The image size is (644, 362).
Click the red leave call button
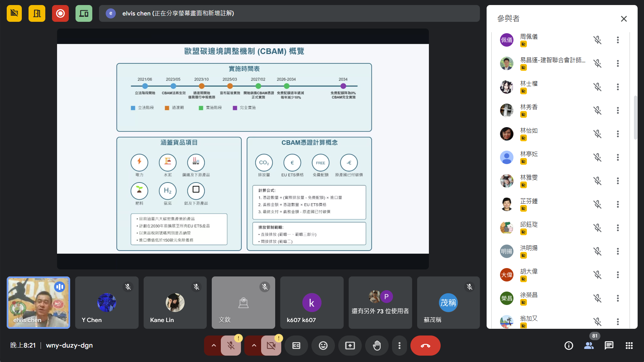pyautogui.click(x=425, y=346)
